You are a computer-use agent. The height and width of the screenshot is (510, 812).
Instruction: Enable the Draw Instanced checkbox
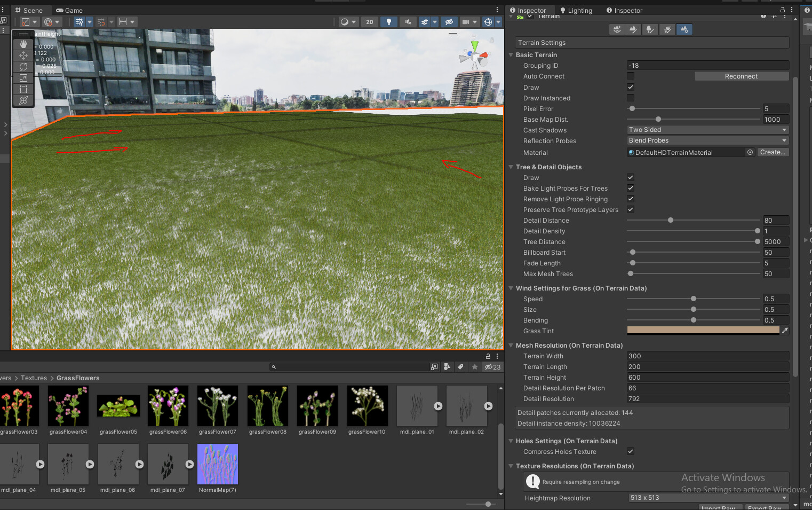pyautogui.click(x=630, y=98)
